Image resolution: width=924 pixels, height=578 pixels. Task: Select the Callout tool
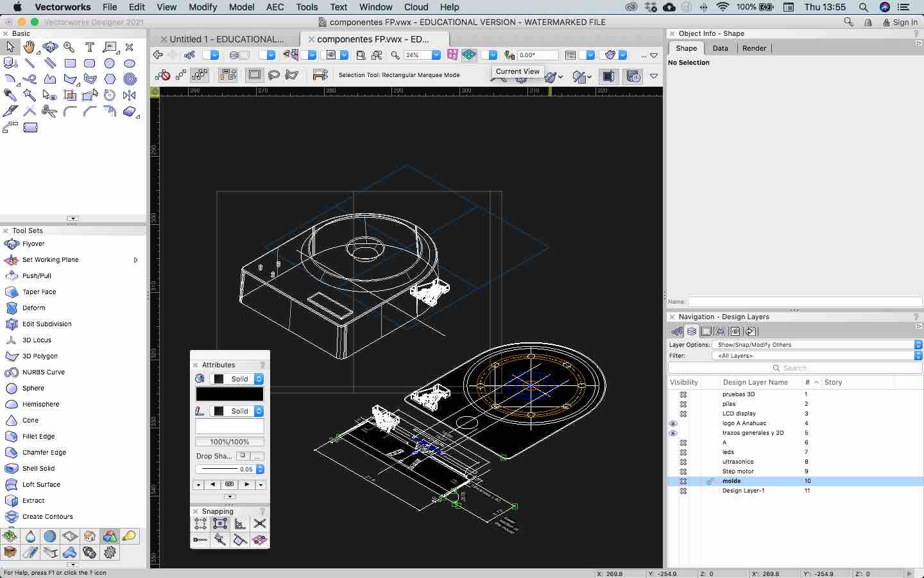tap(110, 47)
